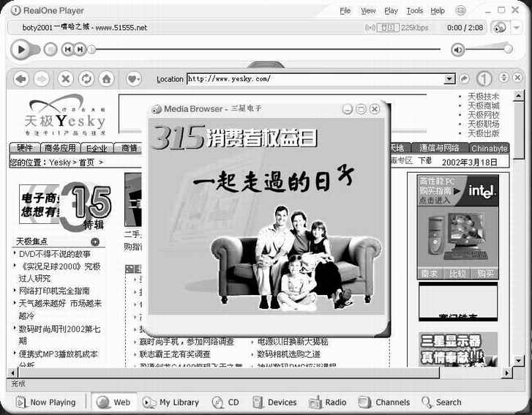
Task: Stop loading page with X icon
Action: 65,79
